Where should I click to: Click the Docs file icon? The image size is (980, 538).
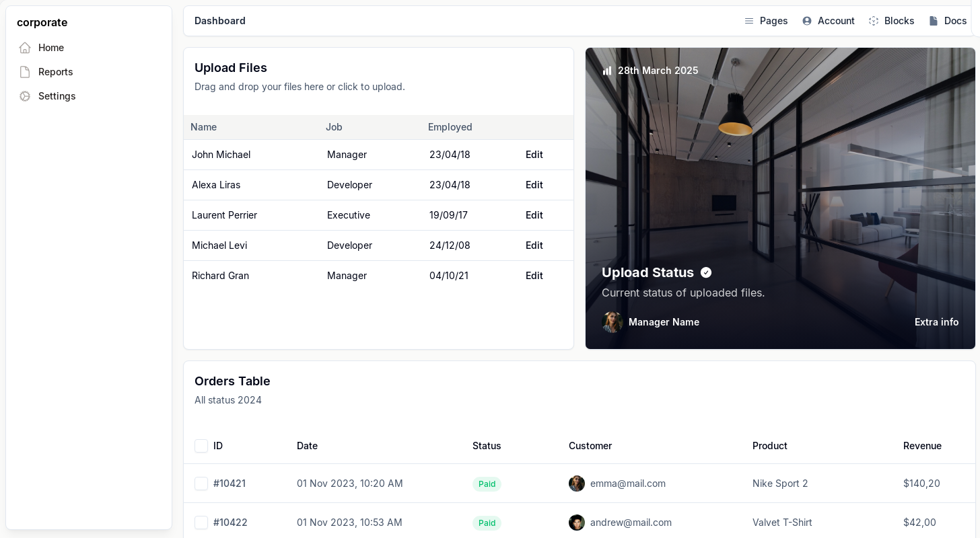click(x=933, y=21)
